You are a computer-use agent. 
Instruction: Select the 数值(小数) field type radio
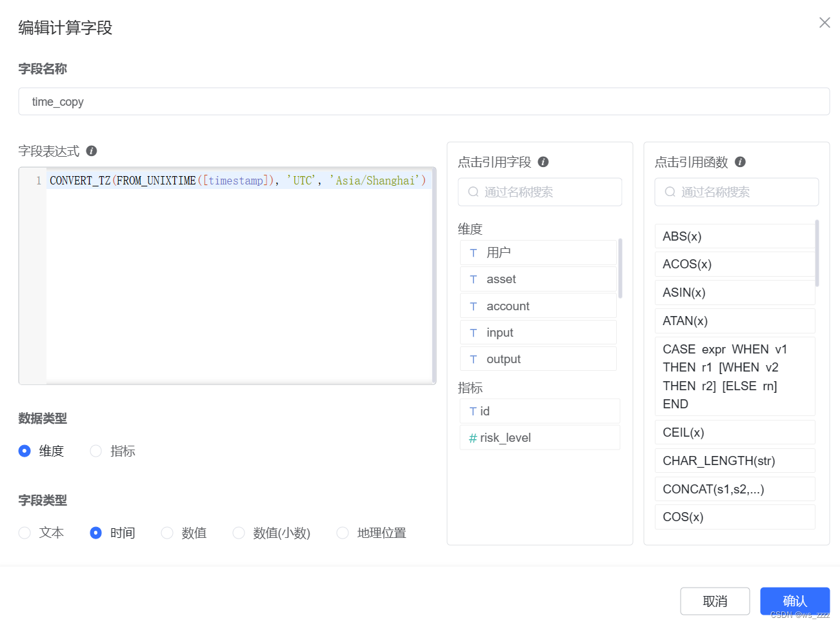(239, 533)
